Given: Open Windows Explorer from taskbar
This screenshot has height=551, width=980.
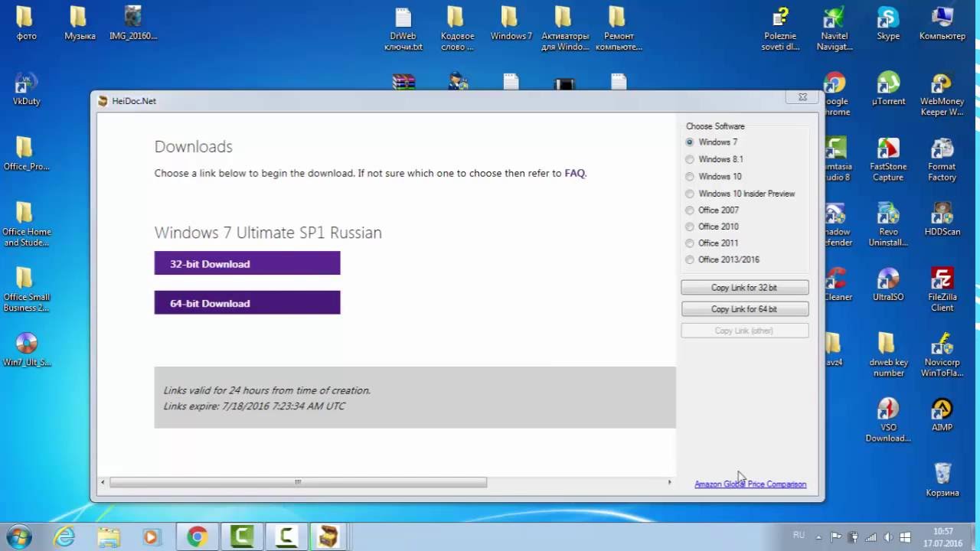Looking at the screenshot, I should click(108, 537).
